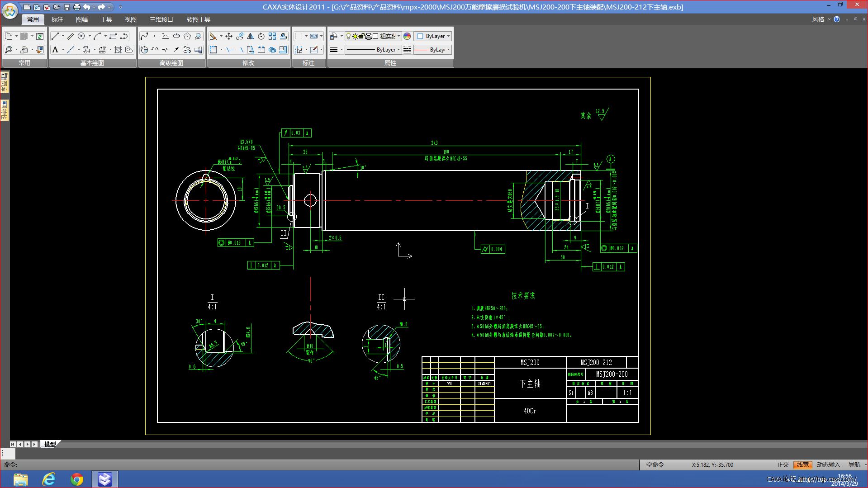The height and width of the screenshot is (488, 868).
Task: Select the straight line drawing tool
Action: click(55, 36)
